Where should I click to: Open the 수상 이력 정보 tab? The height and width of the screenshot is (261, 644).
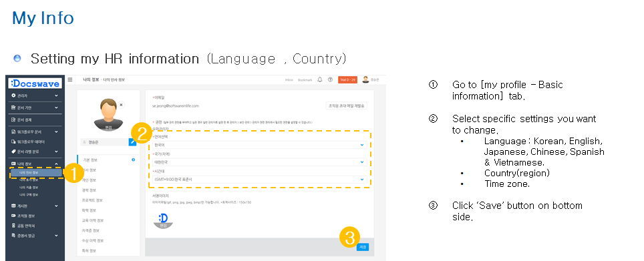click(x=93, y=240)
